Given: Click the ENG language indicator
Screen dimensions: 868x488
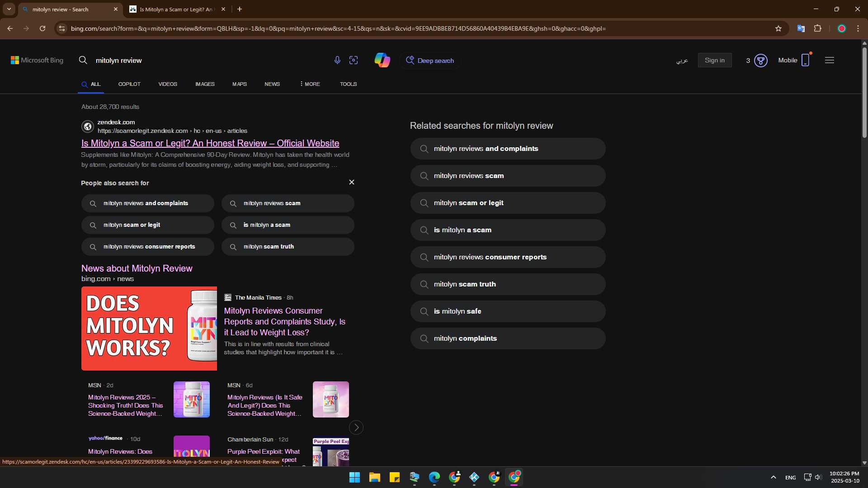Looking at the screenshot, I should [791, 478].
